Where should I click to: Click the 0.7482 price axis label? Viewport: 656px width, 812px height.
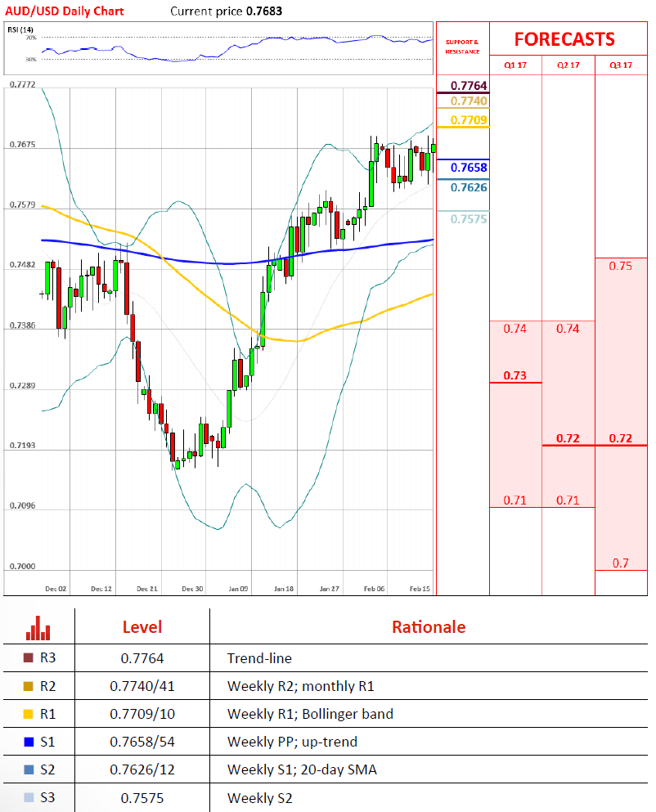click(x=23, y=265)
